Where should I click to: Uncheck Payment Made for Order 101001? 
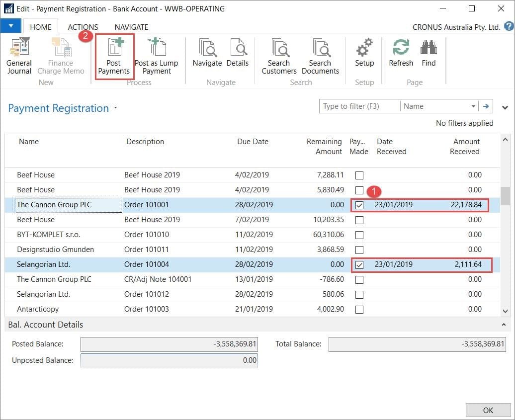click(x=359, y=204)
